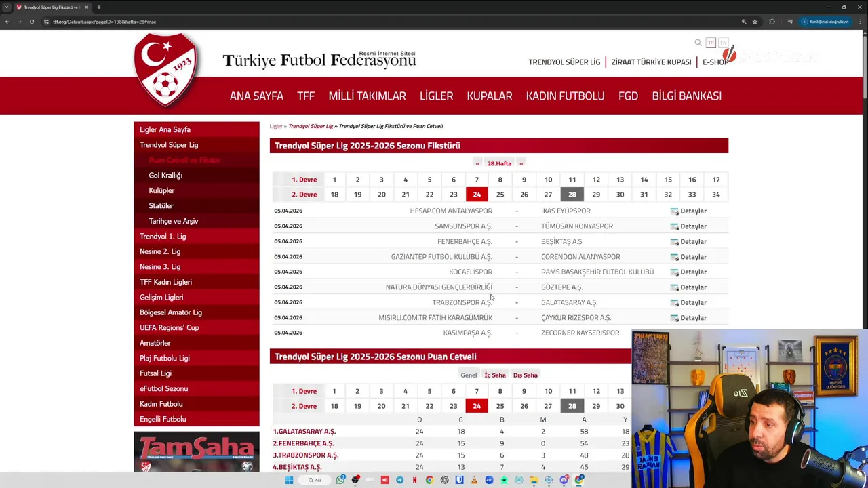The image size is (868, 488).
Task: Open LİGLER main navigation menu
Action: coord(436,96)
